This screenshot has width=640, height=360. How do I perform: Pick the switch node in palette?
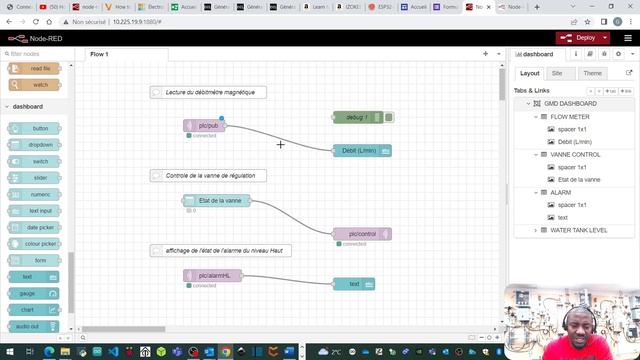(x=34, y=162)
